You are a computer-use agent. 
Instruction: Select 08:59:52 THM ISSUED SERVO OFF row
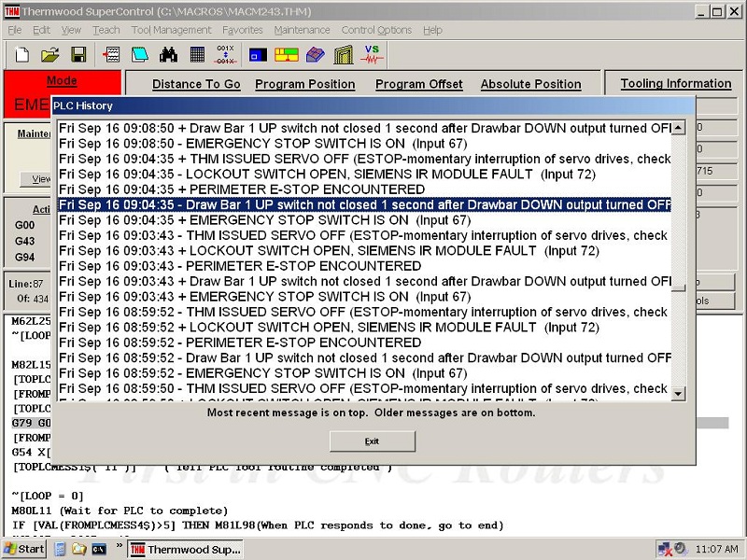(364, 312)
